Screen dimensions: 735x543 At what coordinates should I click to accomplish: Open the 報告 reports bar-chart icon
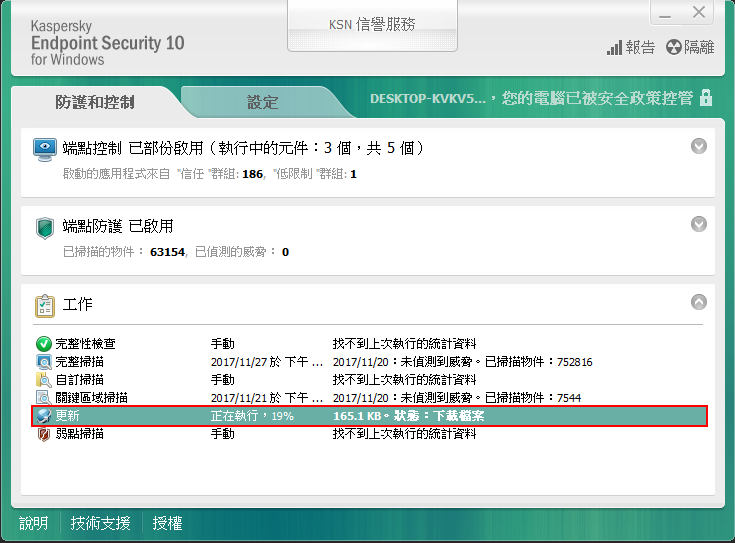click(614, 47)
